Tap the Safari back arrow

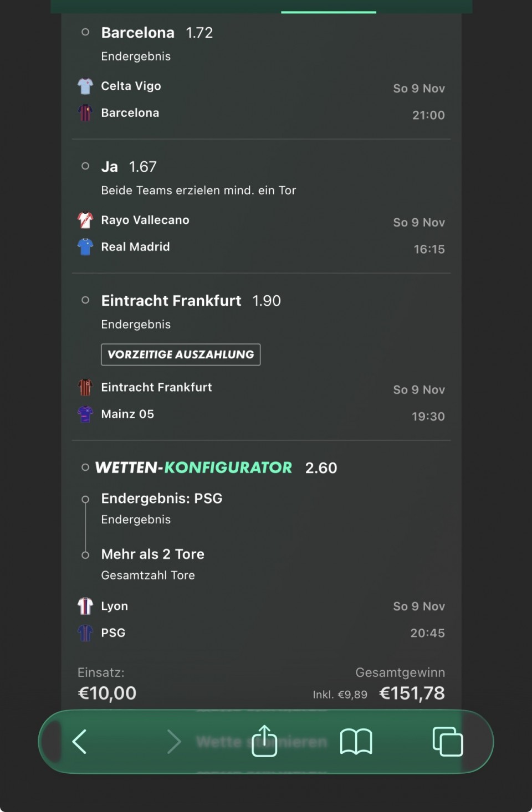point(80,742)
